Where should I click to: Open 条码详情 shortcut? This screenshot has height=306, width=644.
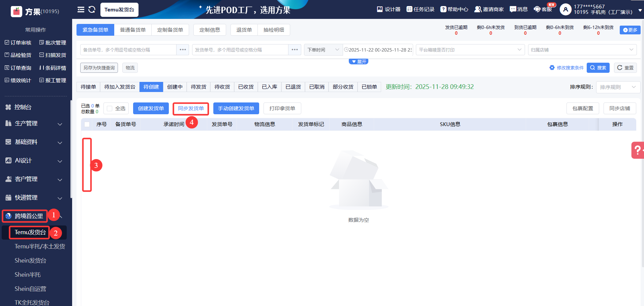click(x=53, y=68)
